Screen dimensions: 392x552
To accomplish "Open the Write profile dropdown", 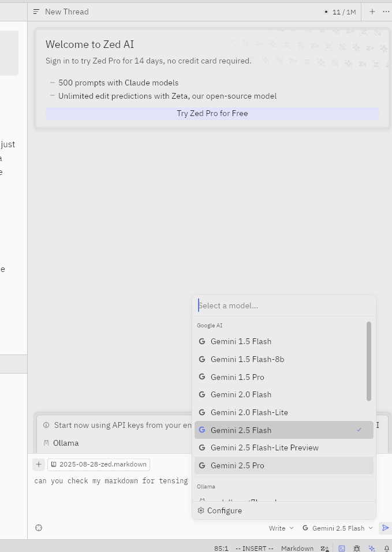I will tap(281, 528).
